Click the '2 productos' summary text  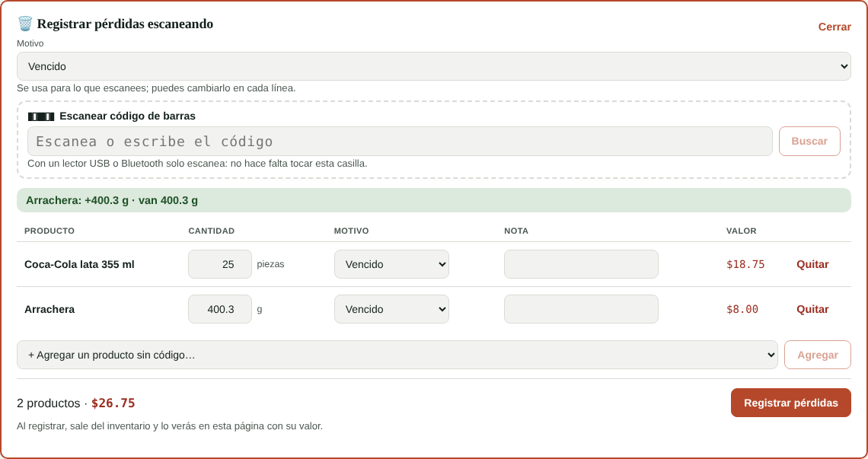click(x=48, y=403)
